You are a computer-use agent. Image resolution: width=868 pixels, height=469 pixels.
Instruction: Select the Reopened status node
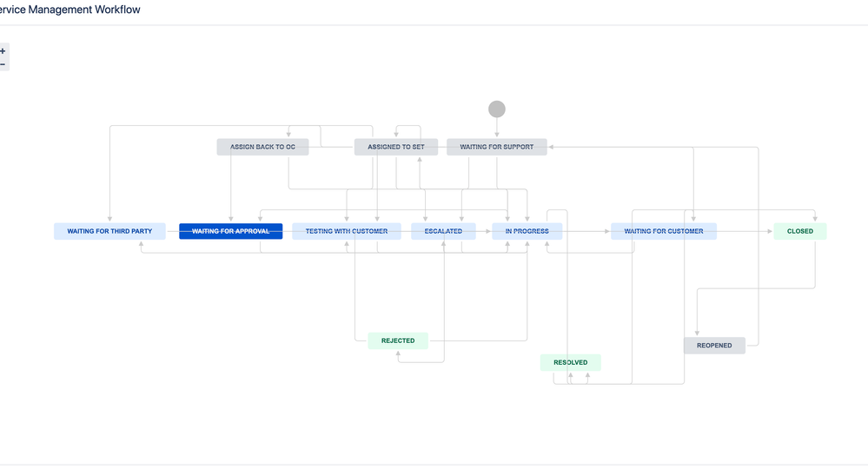click(x=714, y=345)
